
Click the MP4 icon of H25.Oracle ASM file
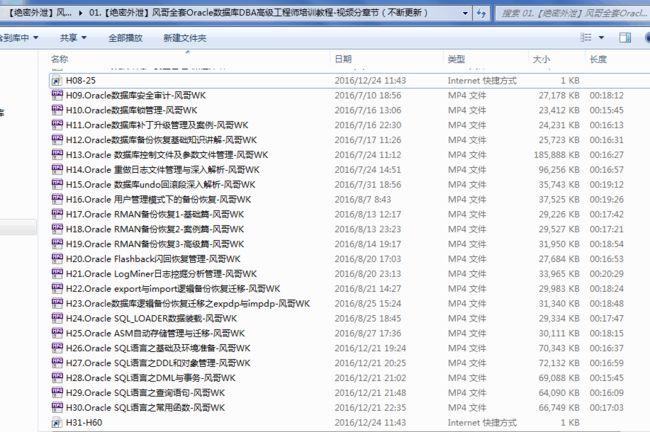point(57,333)
